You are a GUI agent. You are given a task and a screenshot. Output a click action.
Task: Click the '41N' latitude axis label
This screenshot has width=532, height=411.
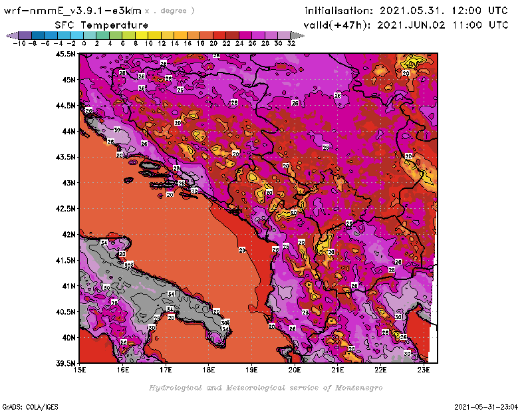(68, 286)
